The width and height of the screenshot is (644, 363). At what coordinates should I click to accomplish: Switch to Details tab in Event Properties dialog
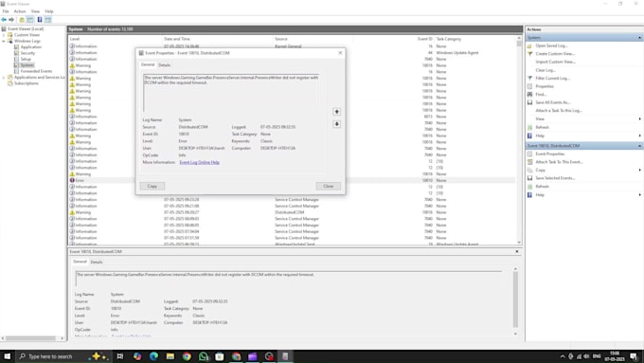coord(164,65)
